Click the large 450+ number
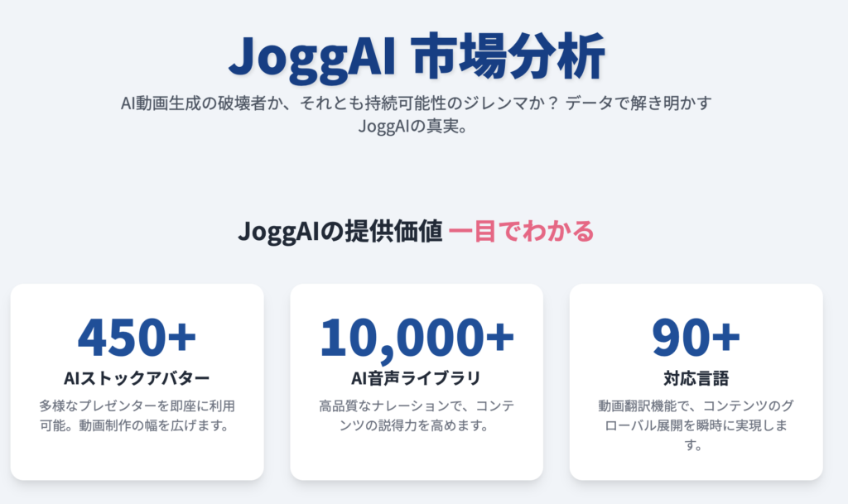The image size is (848, 504). coord(137,338)
